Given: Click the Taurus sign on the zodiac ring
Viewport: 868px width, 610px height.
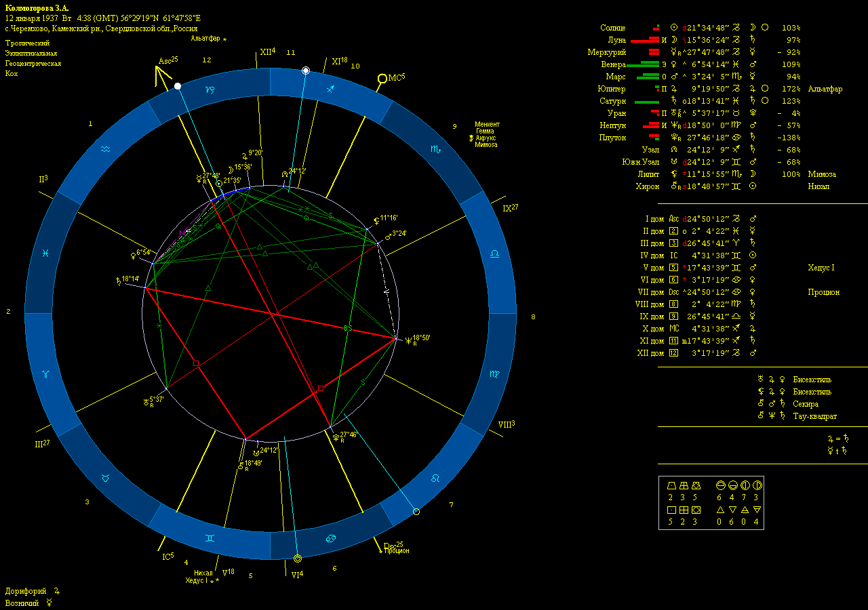Looking at the screenshot, I should [x=106, y=478].
